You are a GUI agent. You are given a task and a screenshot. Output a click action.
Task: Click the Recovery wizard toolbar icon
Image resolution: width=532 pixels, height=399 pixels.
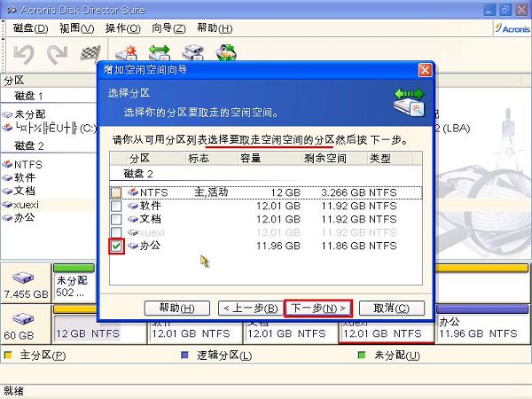tap(226, 53)
